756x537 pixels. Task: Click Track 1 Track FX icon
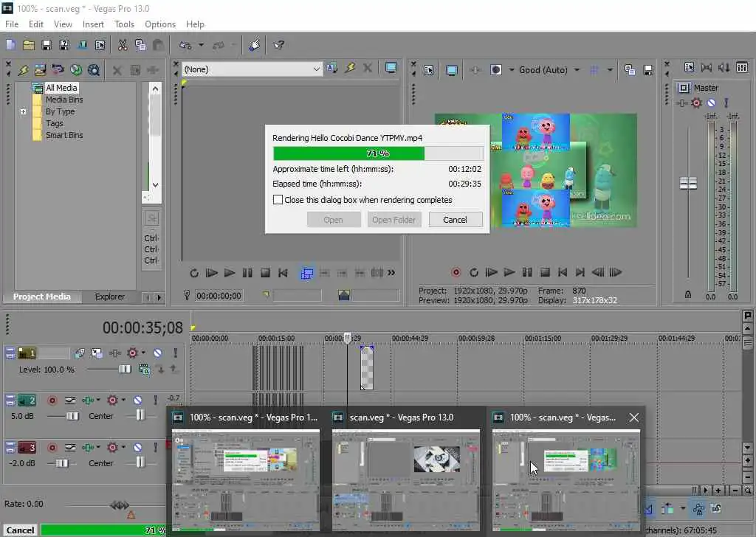point(132,353)
